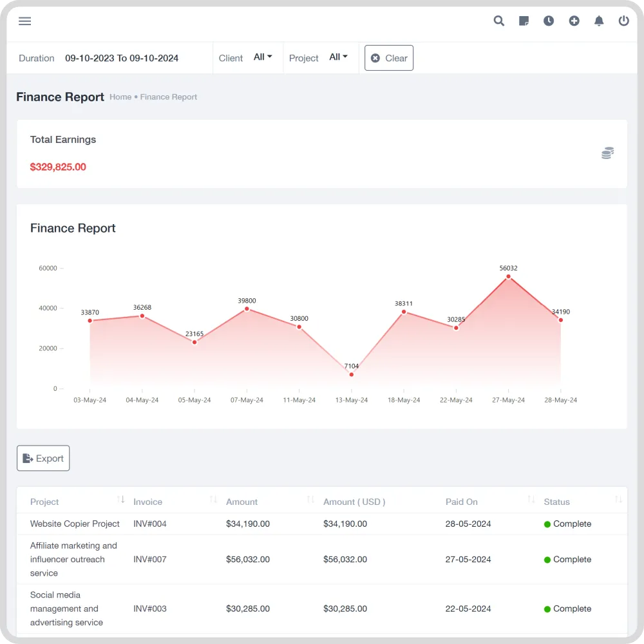Toggle descending sort on Project column
Screen dimensions: 644x644
coord(121,499)
